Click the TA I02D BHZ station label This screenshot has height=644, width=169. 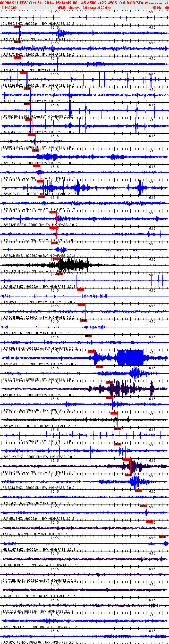(x=12, y=534)
